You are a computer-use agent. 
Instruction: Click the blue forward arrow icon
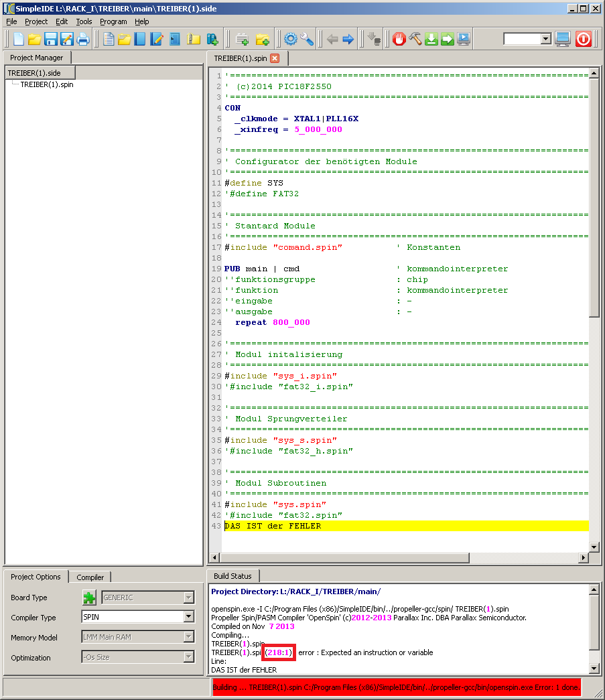pos(348,39)
